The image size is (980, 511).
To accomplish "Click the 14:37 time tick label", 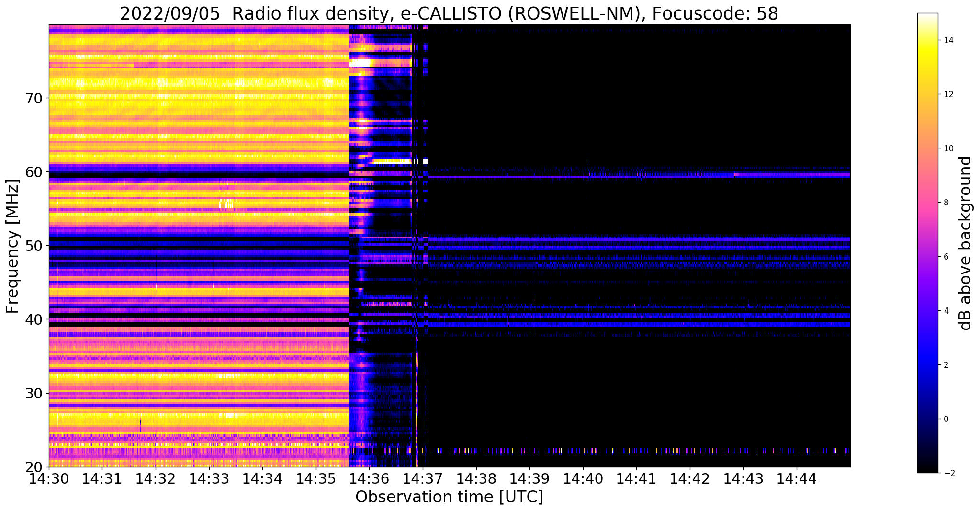I will pos(423,478).
